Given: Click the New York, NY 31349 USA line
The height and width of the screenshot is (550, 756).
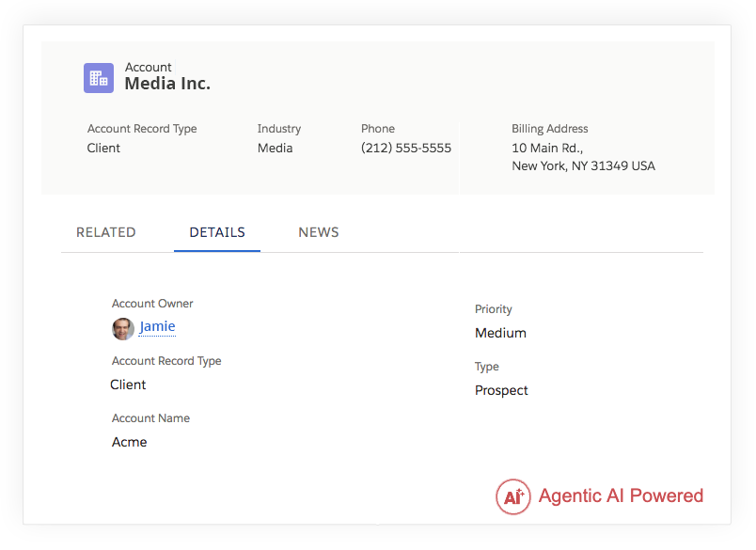Looking at the screenshot, I should [x=583, y=165].
